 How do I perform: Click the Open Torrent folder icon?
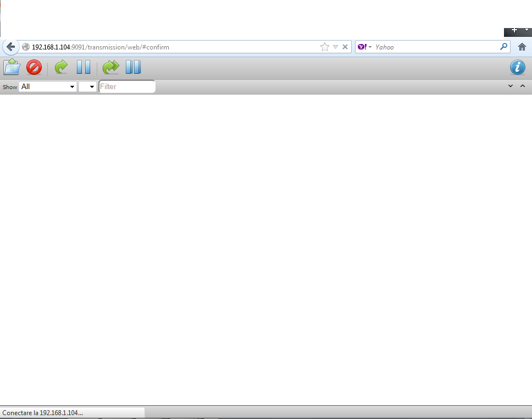tap(12, 67)
